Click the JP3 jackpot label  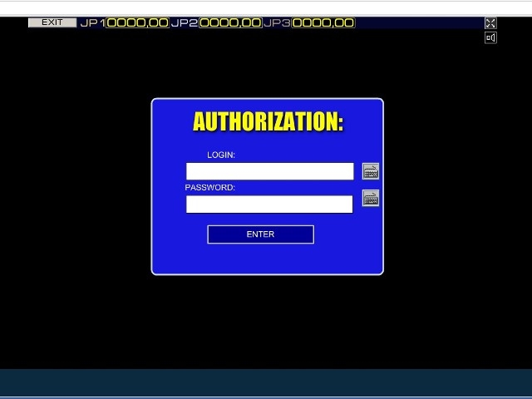[x=277, y=23]
